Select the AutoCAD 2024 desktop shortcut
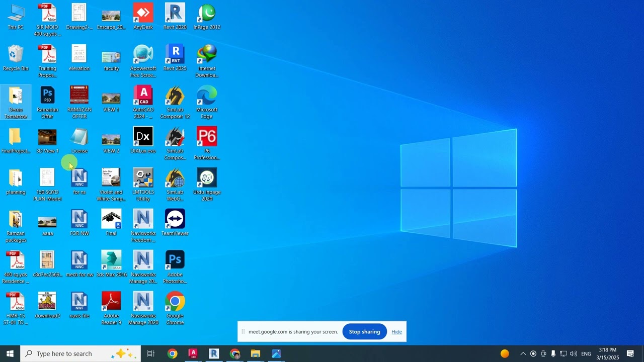The image size is (644, 362). pos(143,103)
